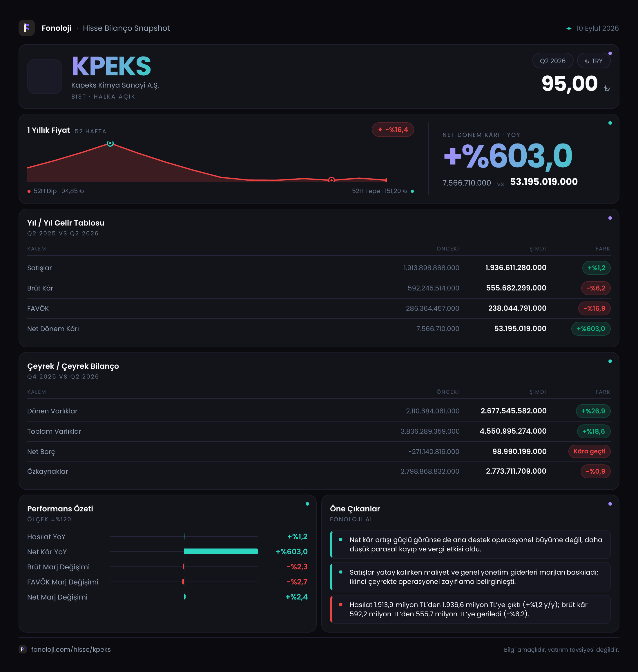This screenshot has height=672, width=638.
Task: Click the KPEKS company logo placeholder
Action: tap(45, 76)
